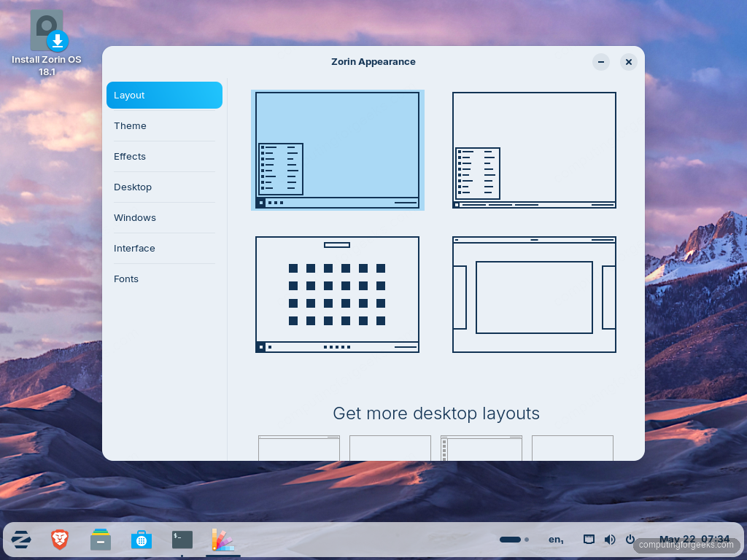The height and width of the screenshot is (560, 747).
Task: Click the network status tray icon
Action: pyautogui.click(x=589, y=540)
